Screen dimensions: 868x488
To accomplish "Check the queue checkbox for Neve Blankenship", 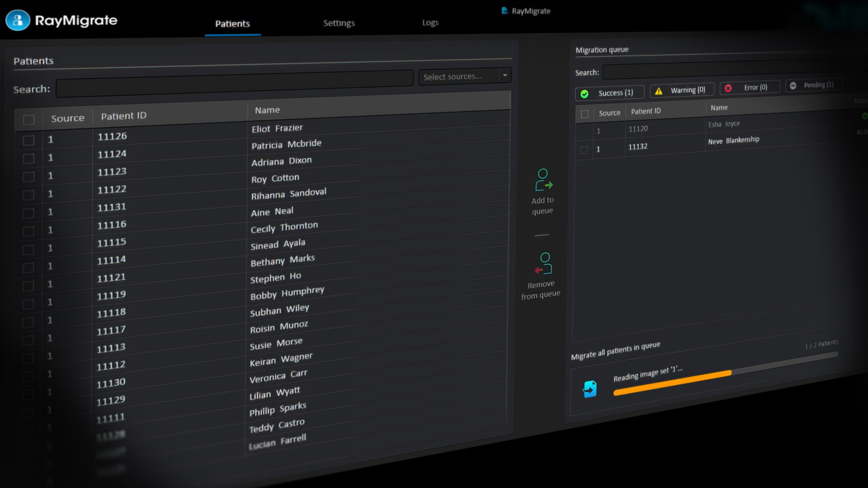I will [584, 150].
